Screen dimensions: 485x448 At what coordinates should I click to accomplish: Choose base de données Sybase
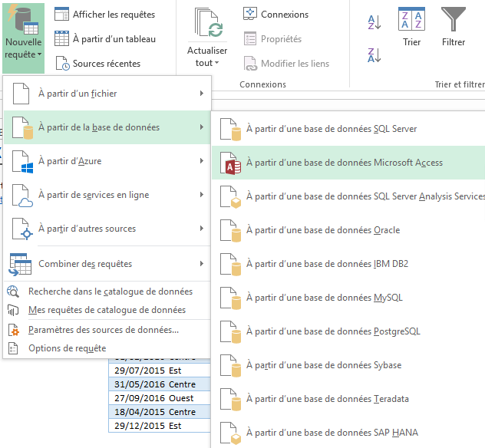pyautogui.click(x=348, y=364)
